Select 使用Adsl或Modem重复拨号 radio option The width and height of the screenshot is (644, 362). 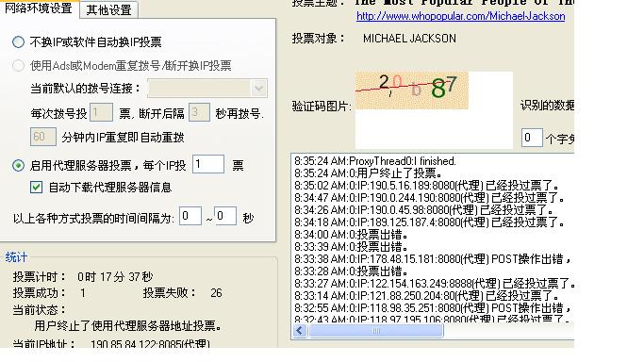(x=18, y=65)
